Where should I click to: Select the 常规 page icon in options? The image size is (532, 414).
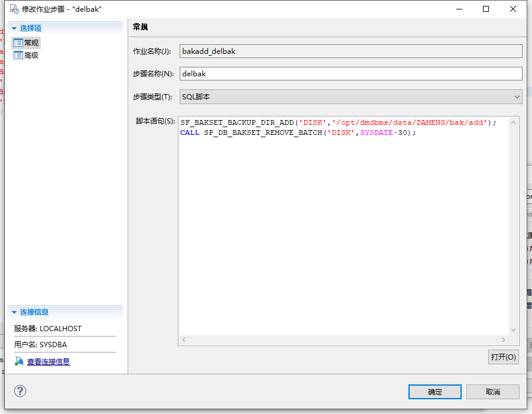click(18, 43)
